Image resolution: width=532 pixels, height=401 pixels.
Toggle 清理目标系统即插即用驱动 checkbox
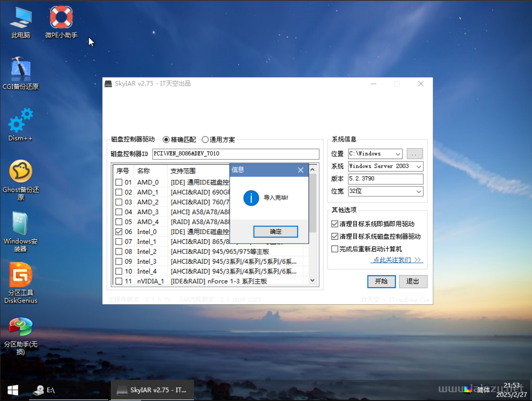(x=335, y=224)
